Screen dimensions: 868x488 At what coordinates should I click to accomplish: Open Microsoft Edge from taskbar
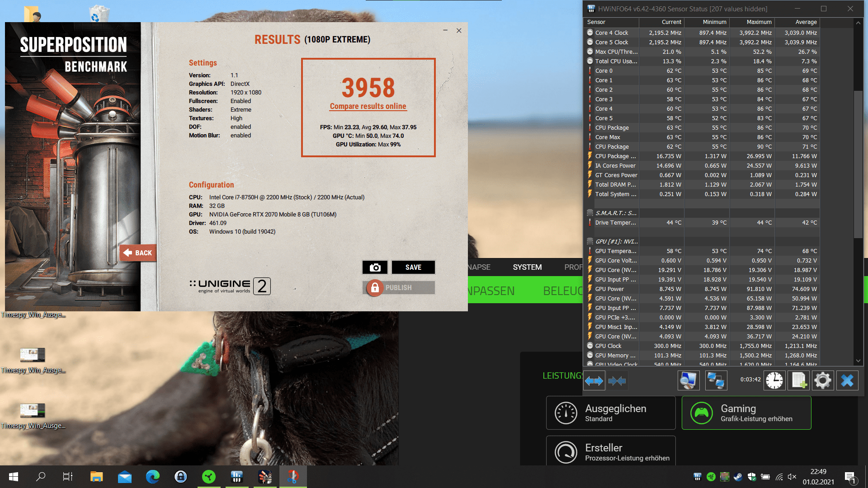click(x=153, y=477)
